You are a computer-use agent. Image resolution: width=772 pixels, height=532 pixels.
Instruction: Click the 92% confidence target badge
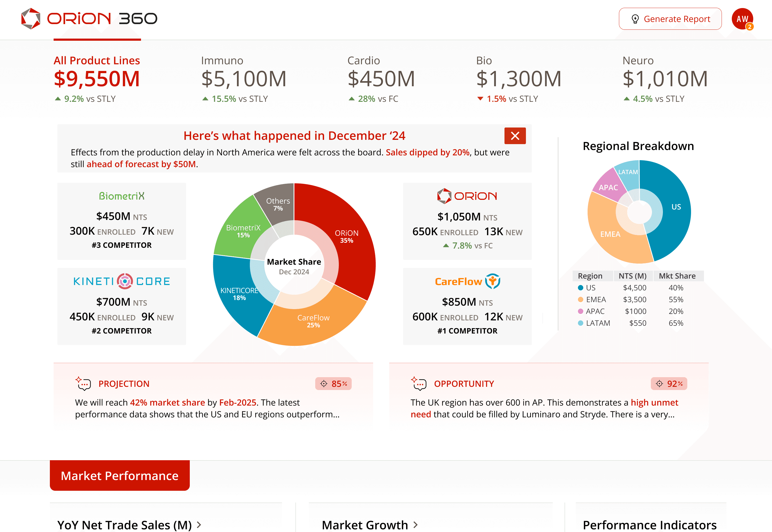[x=669, y=384]
